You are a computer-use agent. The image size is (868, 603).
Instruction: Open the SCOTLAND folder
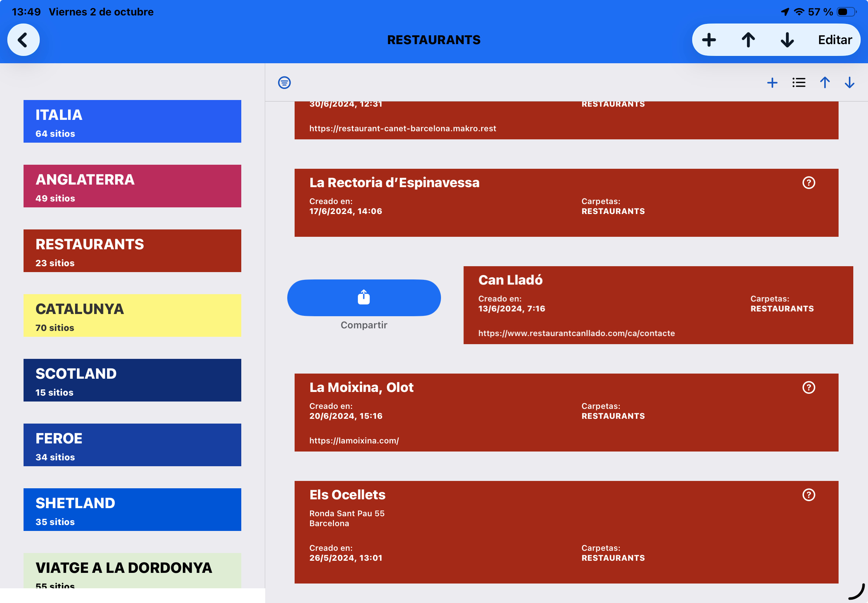(132, 380)
